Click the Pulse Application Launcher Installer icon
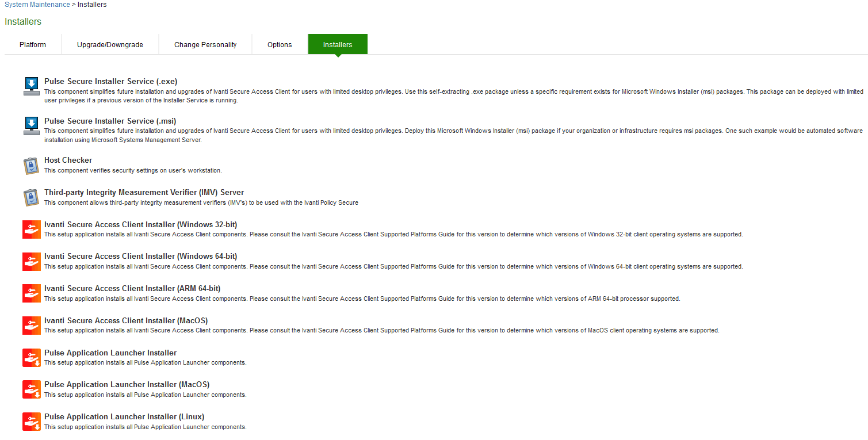Viewport: 868px width, 440px height. tap(31, 357)
